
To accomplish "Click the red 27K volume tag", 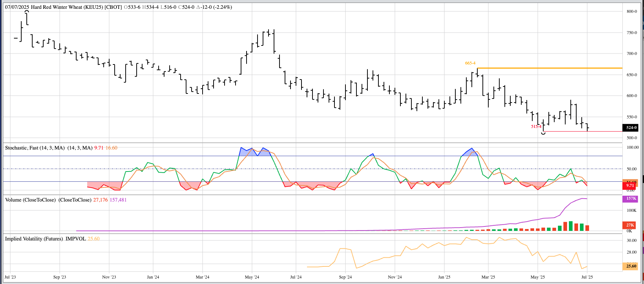I will coord(630,225).
